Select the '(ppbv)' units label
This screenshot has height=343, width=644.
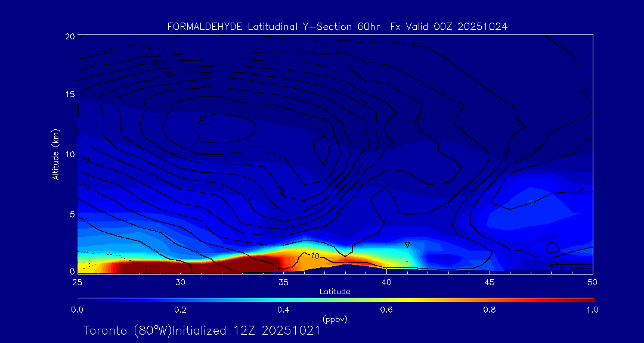(335, 319)
